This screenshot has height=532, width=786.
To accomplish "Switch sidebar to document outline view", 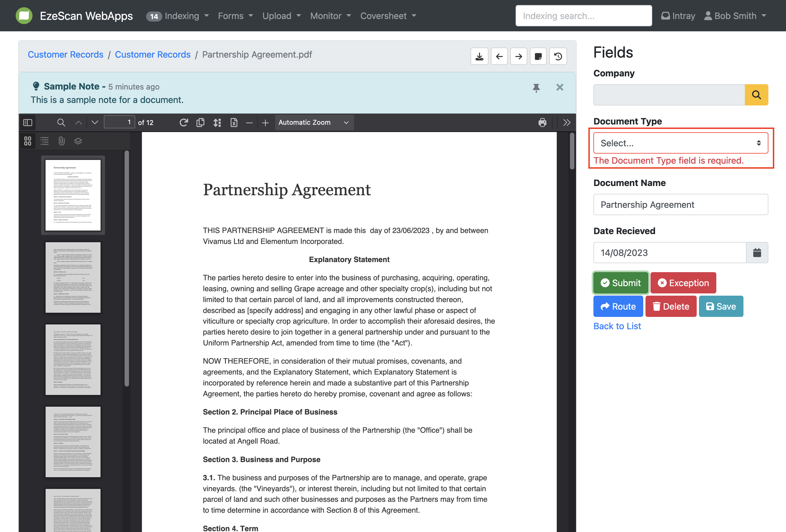I will pyautogui.click(x=44, y=141).
